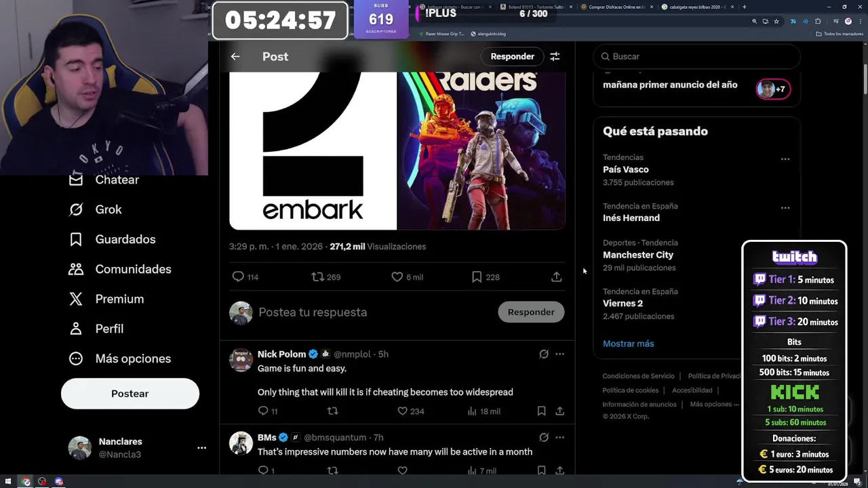Like the post with 6 mil likes

[x=397, y=277]
